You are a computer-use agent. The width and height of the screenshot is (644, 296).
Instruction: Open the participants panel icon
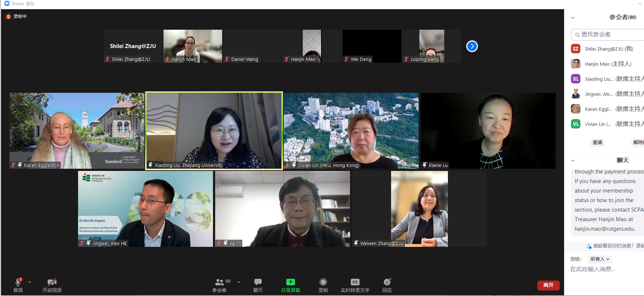(220, 282)
